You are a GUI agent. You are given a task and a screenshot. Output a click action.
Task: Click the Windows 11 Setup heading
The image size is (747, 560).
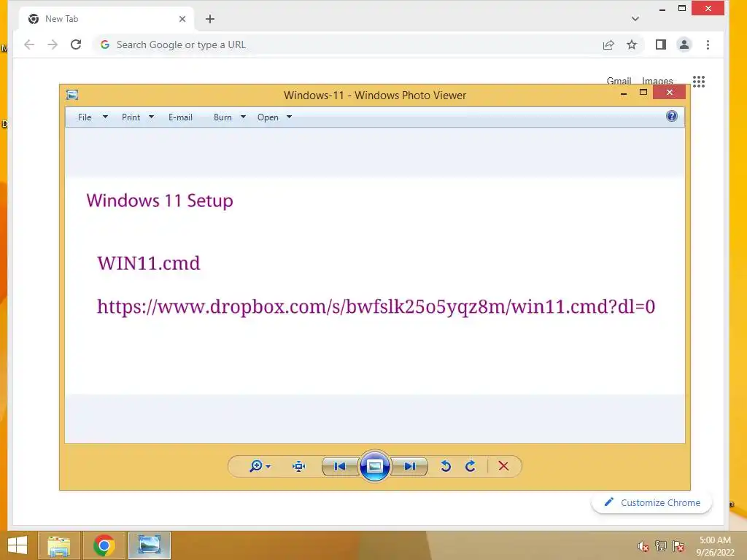(160, 201)
